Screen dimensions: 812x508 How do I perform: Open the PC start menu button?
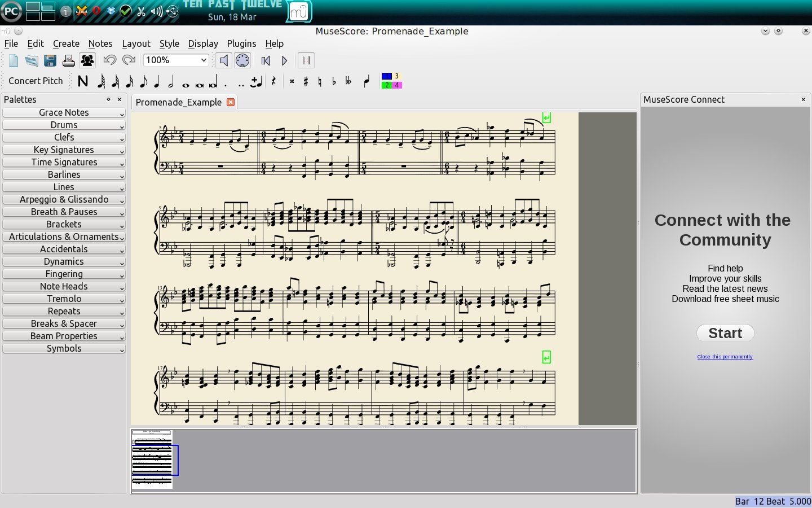[11, 11]
